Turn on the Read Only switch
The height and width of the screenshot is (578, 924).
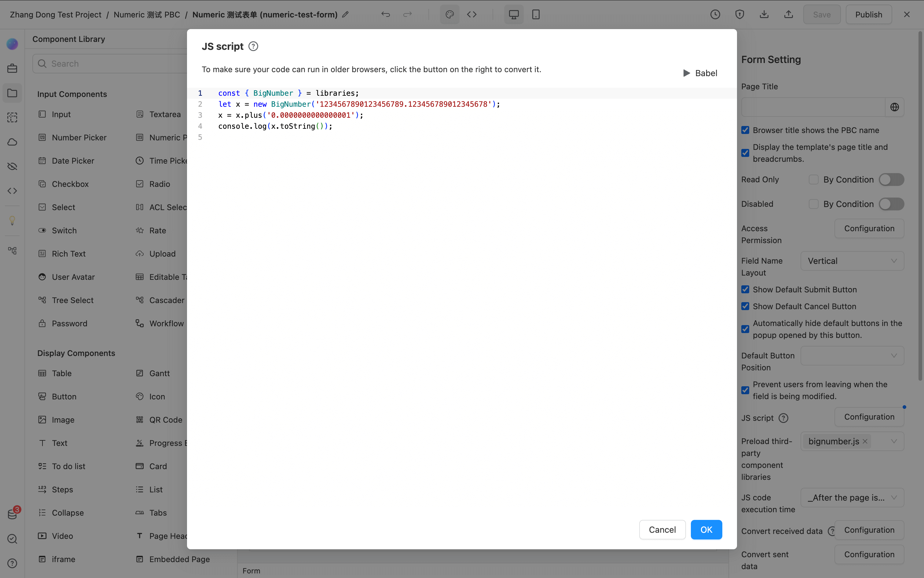(x=892, y=180)
